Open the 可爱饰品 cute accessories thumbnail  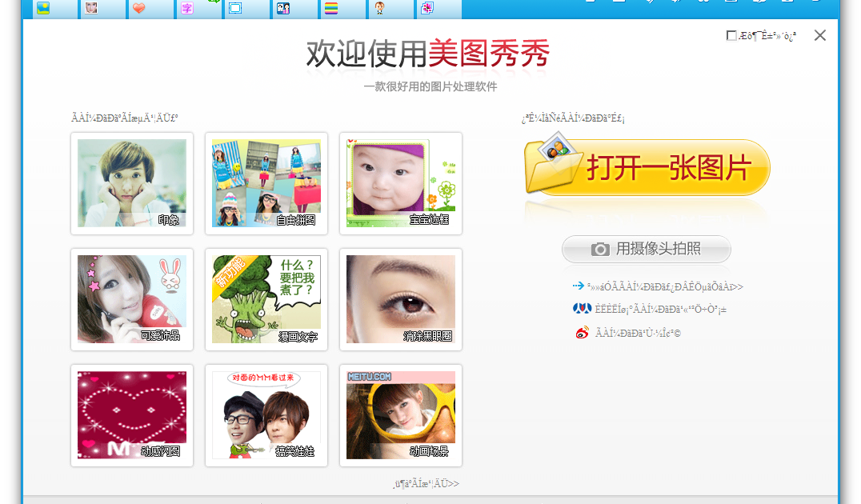[132, 299]
